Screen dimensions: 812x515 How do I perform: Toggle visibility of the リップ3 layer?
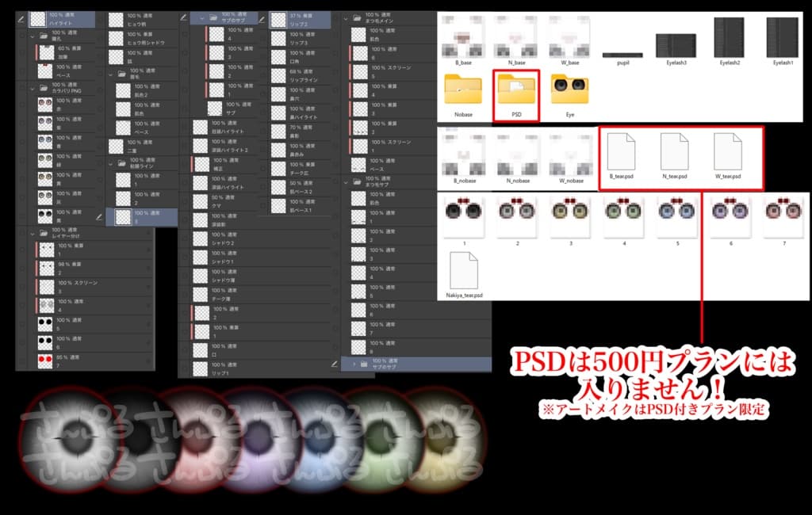tap(263, 38)
